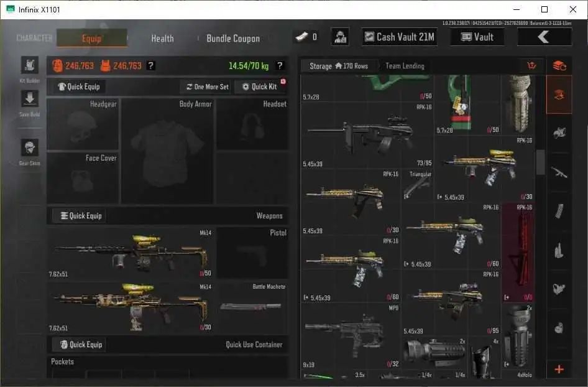Click the orange vest value icon
Screen dimensions: 588x387
pos(106,66)
